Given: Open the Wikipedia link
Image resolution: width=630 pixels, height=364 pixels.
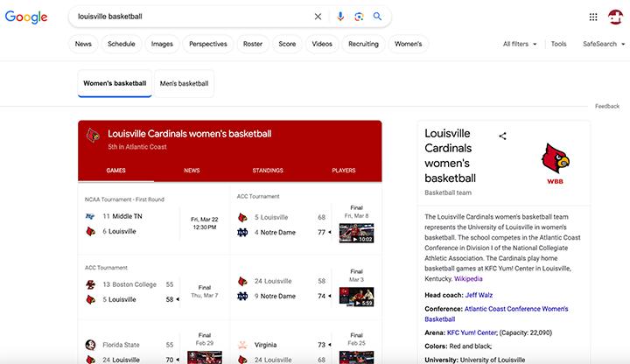Looking at the screenshot, I should 468,279.
